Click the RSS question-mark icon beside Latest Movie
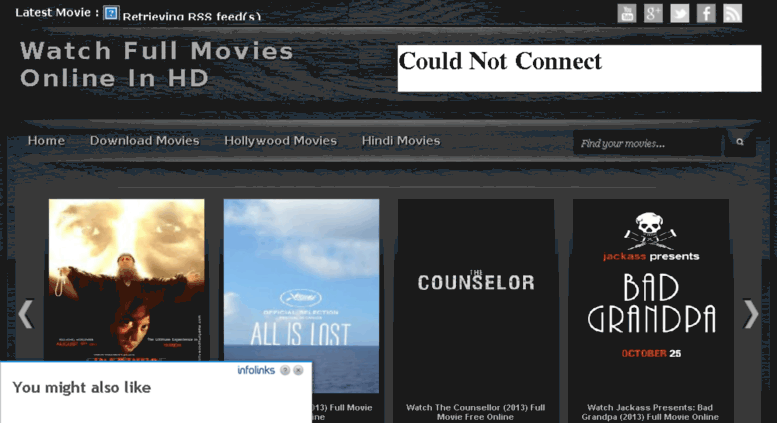 pos(111,13)
